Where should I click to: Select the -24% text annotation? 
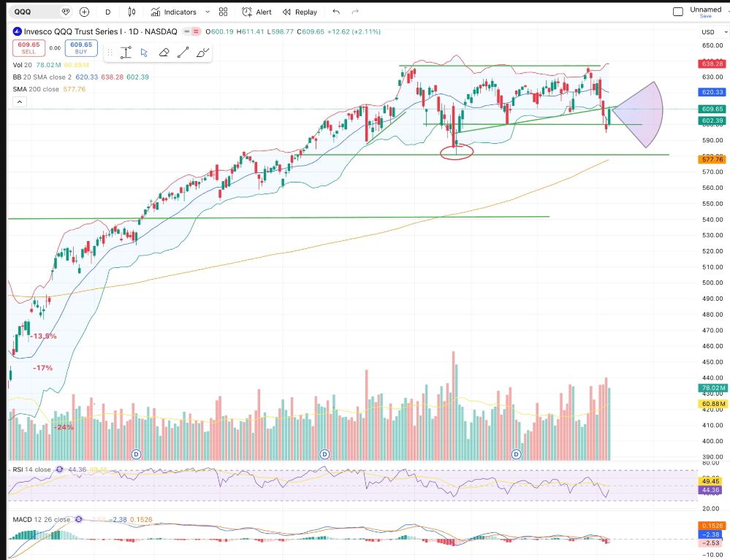[x=64, y=427]
